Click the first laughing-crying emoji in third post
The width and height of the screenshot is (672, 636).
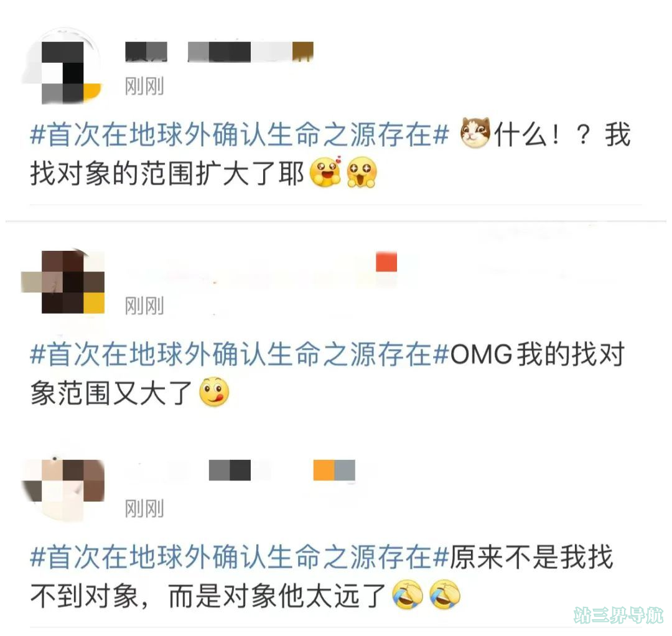(x=408, y=594)
